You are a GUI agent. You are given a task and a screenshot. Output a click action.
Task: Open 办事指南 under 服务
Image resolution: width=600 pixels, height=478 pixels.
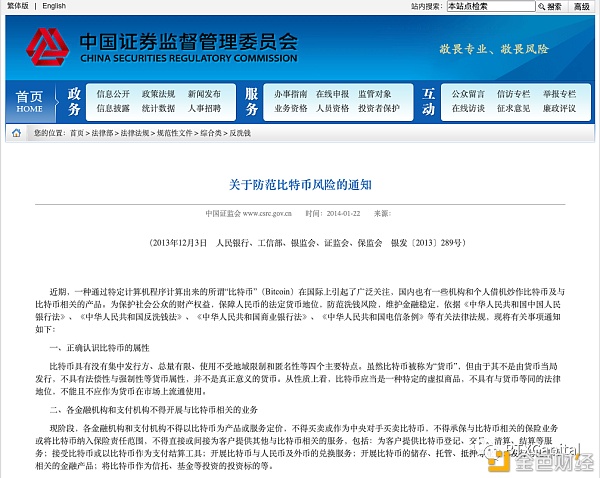tap(290, 94)
